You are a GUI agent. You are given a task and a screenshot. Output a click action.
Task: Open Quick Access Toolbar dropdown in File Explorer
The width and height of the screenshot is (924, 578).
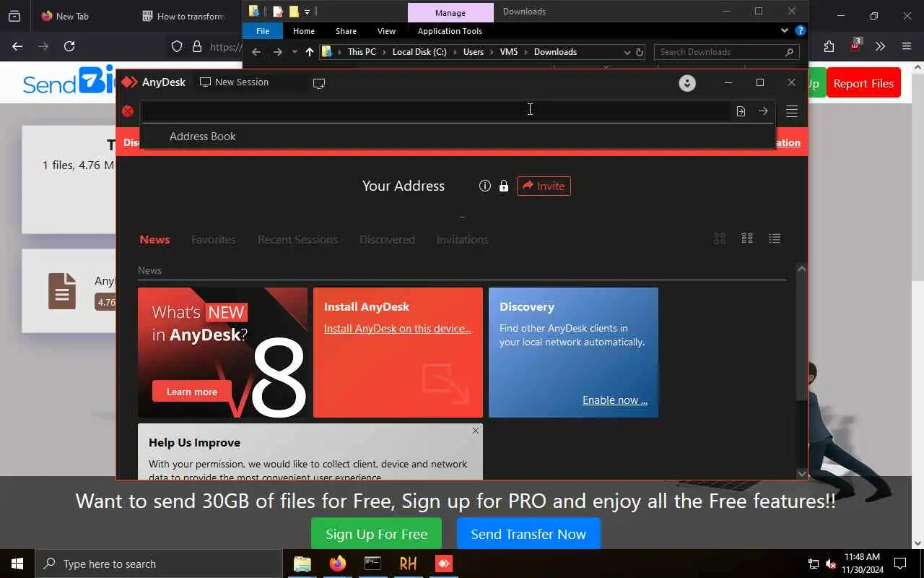coord(307,12)
